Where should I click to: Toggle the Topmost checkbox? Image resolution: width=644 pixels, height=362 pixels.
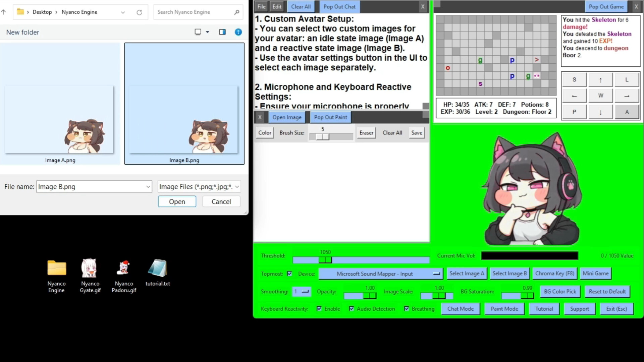289,274
